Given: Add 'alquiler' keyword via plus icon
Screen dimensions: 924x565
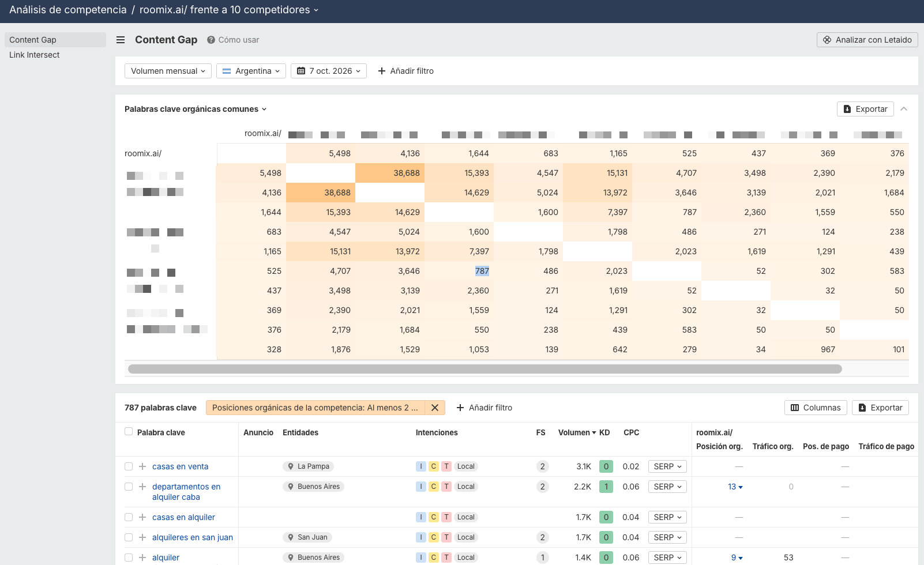Looking at the screenshot, I should [142, 558].
